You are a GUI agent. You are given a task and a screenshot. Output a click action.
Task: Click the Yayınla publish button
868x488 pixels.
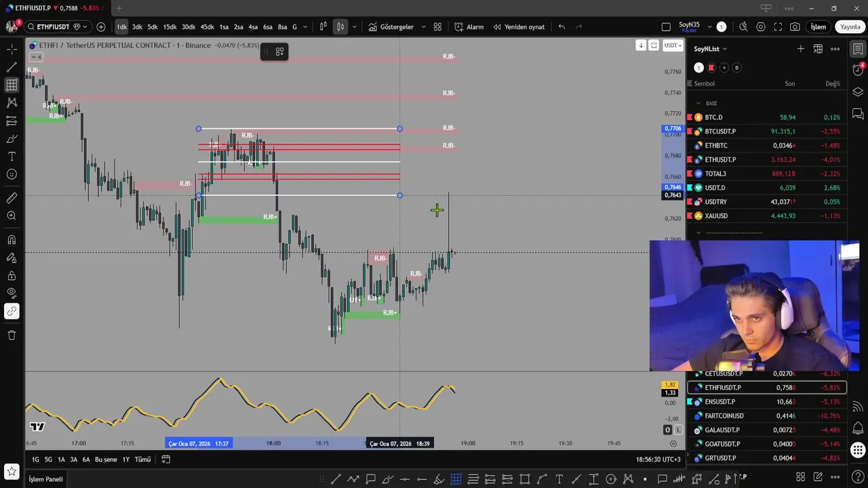(x=850, y=27)
